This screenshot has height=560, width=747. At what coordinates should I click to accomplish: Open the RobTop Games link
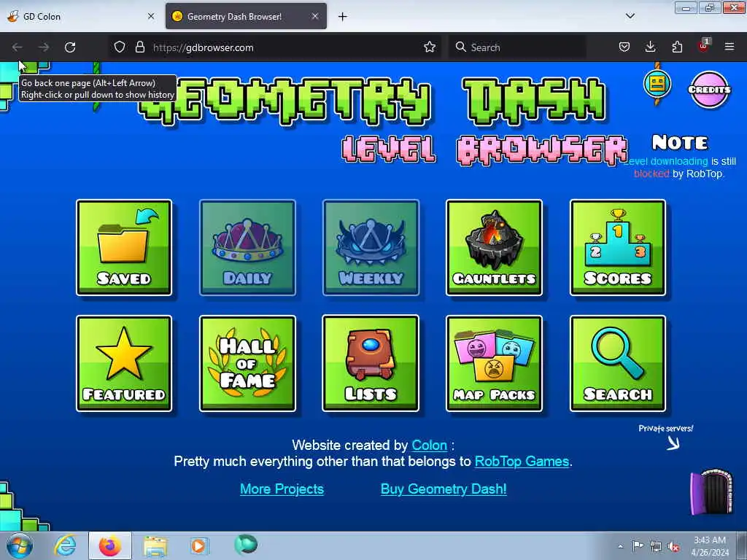[522, 461]
